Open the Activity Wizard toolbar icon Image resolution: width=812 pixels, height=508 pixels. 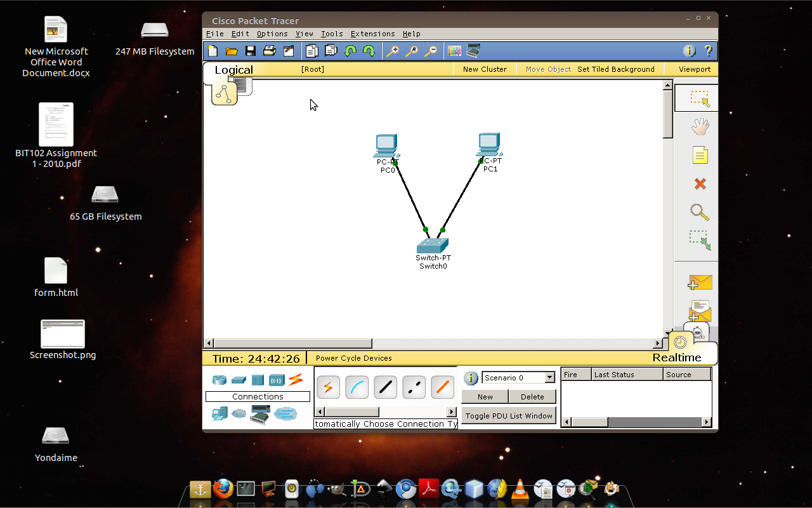[289, 51]
